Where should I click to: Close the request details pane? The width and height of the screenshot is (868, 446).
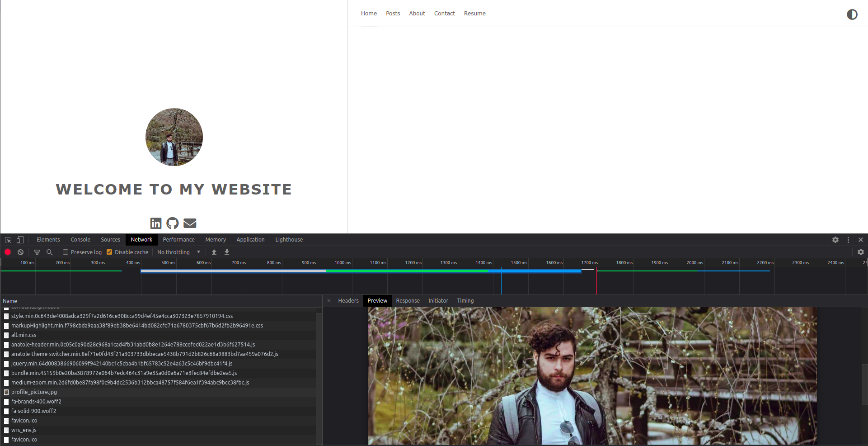click(329, 301)
